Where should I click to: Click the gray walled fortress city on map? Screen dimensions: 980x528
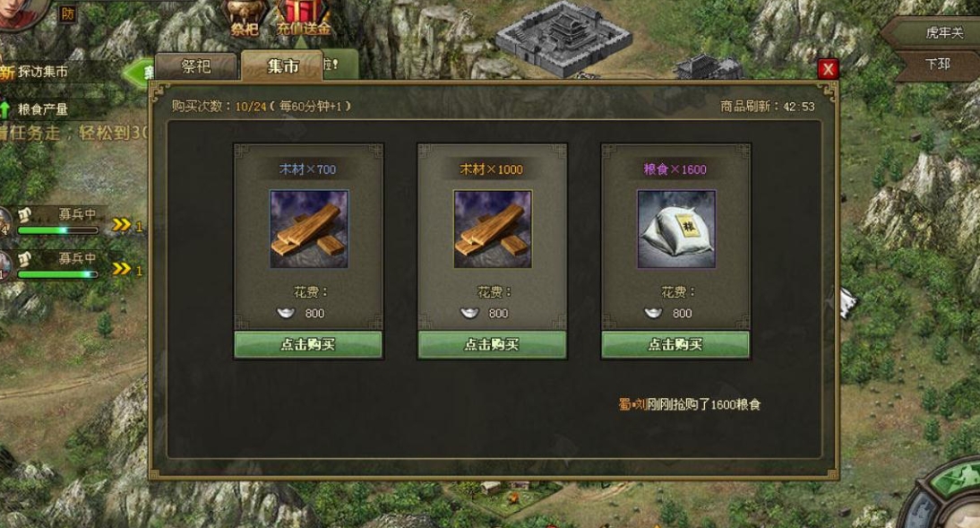click(563, 38)
